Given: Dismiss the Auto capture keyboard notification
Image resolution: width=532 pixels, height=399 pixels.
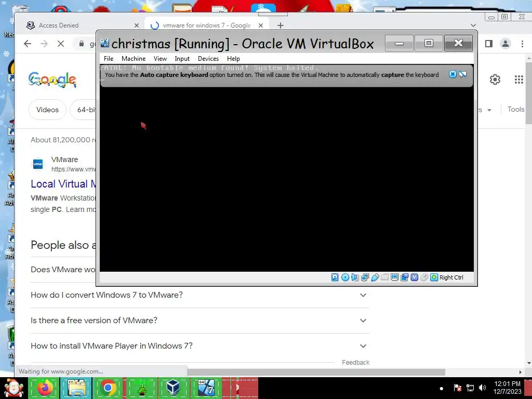Looking at the screenshot, I should [x=453, y=74].
